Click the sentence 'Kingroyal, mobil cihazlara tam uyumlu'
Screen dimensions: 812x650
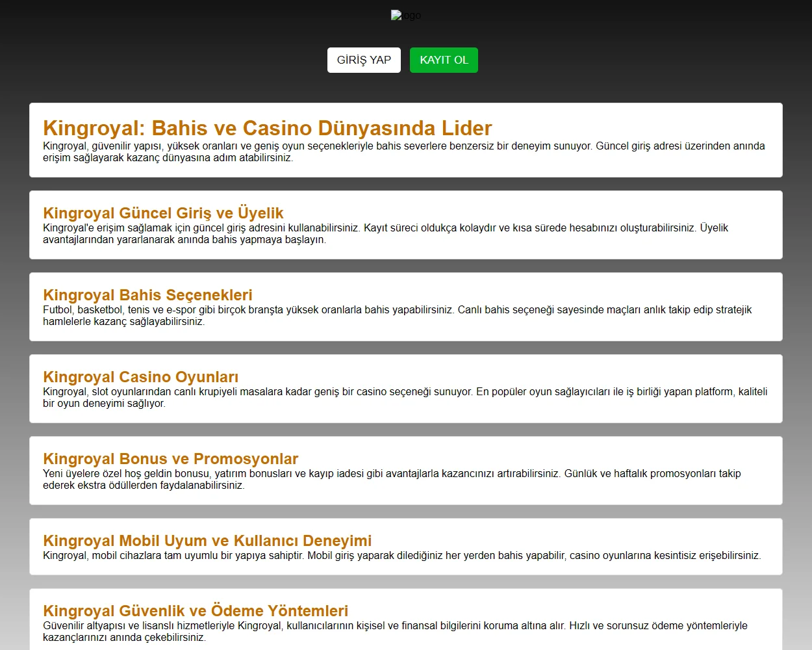tap(173, 556)
